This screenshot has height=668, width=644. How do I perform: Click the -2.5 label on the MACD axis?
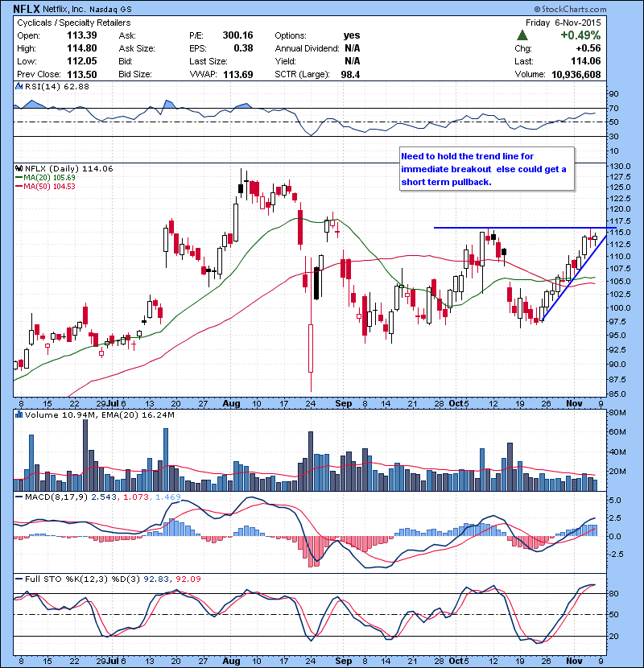point(616,555)
